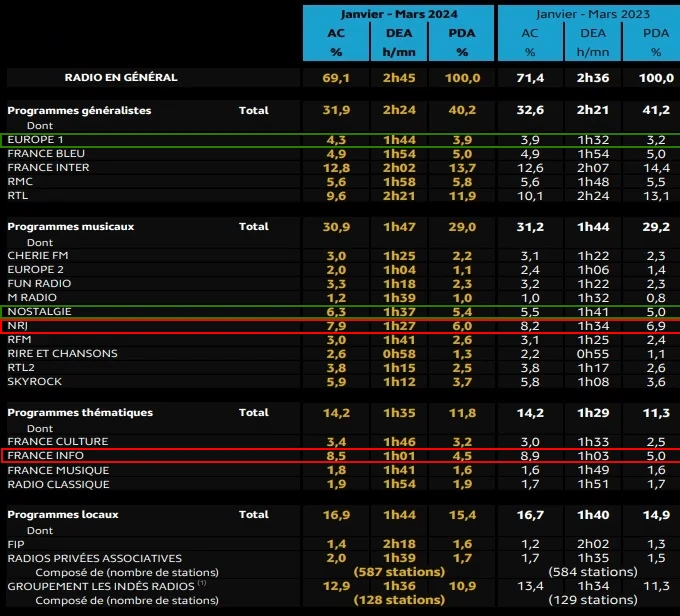Click the "Janvier - Mars 2024" header
This screenshot has width=680, height=616.
[398, 14]
